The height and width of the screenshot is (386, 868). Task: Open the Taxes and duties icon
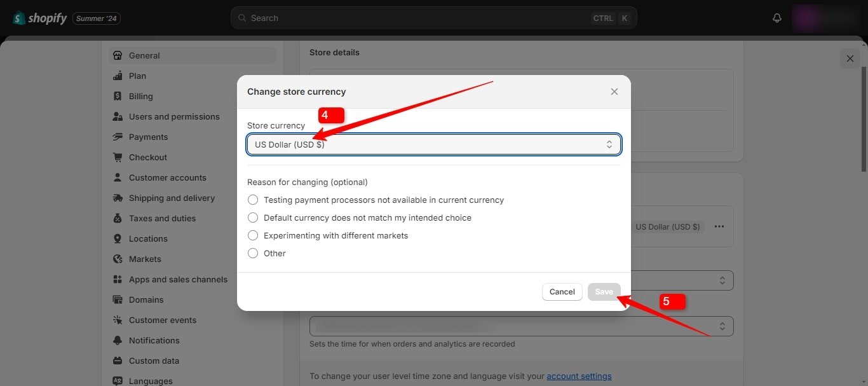[118, 218]
